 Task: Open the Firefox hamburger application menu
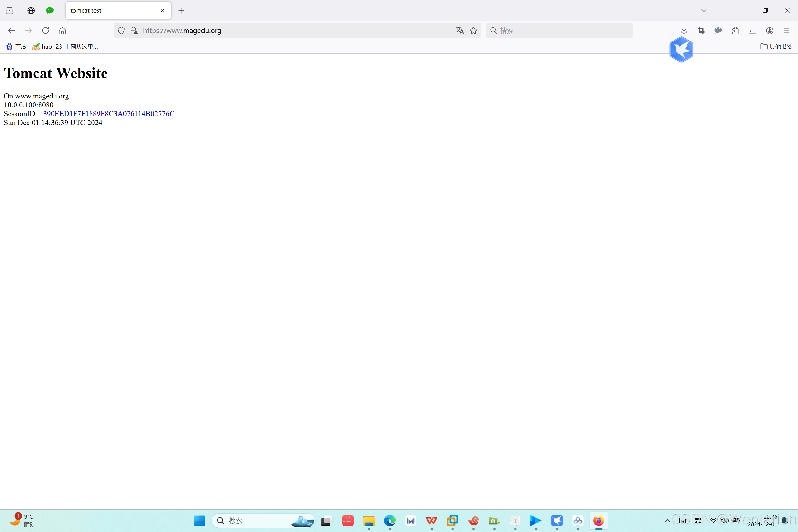point(787,30)
